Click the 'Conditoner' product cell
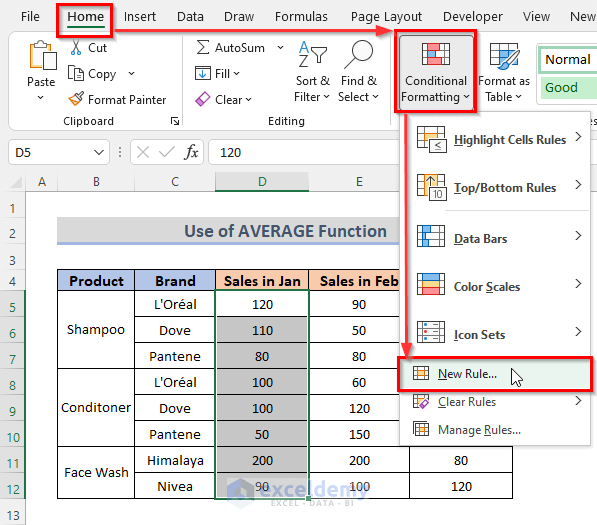The width and height of the screenshot is (597, 525). pyautogui.click(x=96, y=407)
